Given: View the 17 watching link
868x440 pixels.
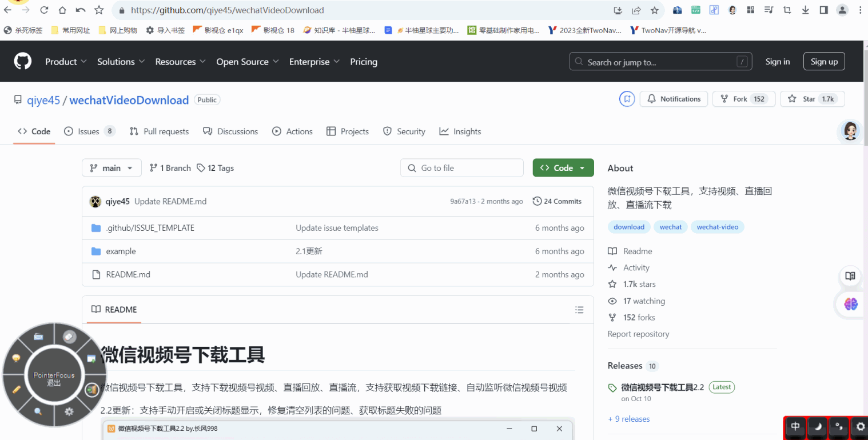Looking at the screenshot, I should 636,301.
